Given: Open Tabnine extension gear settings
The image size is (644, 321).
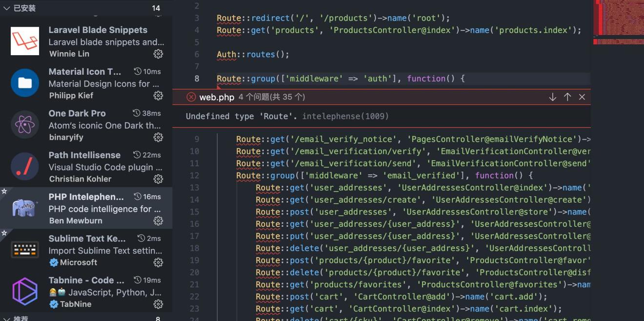Looking at the screenshot, I should coord(158,304).
